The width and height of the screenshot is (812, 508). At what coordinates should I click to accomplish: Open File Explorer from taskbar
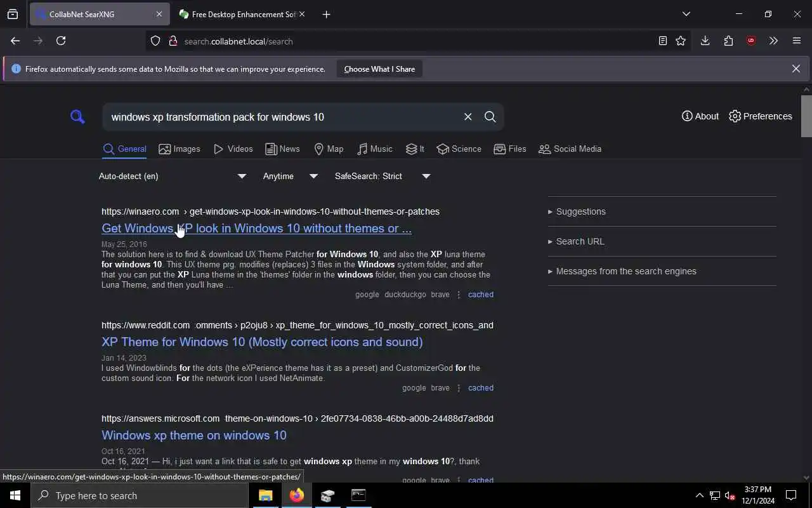(x=265, y=495)
